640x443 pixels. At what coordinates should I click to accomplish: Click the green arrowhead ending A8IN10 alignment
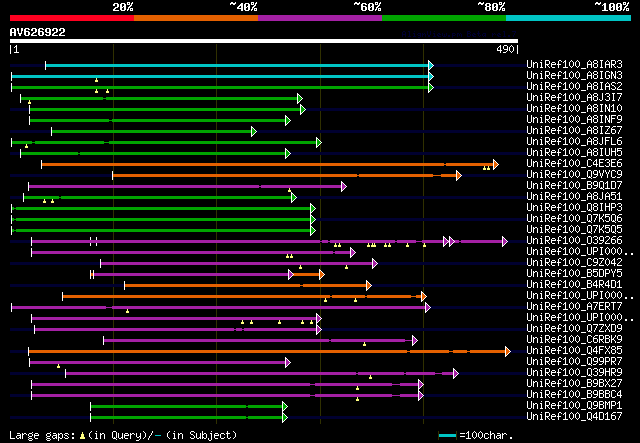302,109
